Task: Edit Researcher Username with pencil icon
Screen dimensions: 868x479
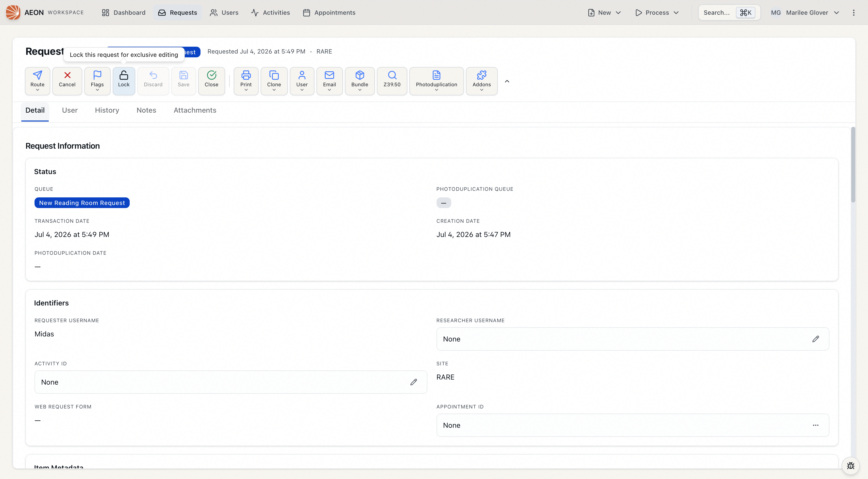Action: 815,339
